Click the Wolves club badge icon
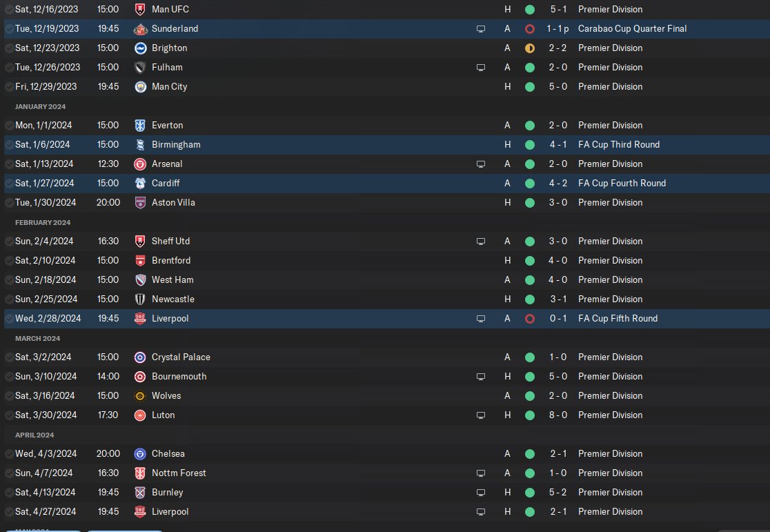770x532 pixels. pyautogui.click(x=140, y=396)
